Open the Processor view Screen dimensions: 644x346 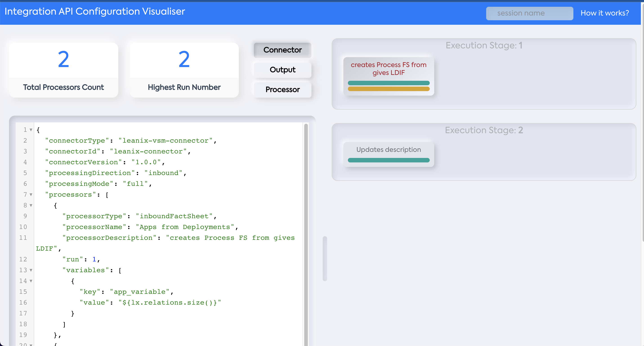coord(282,90)
